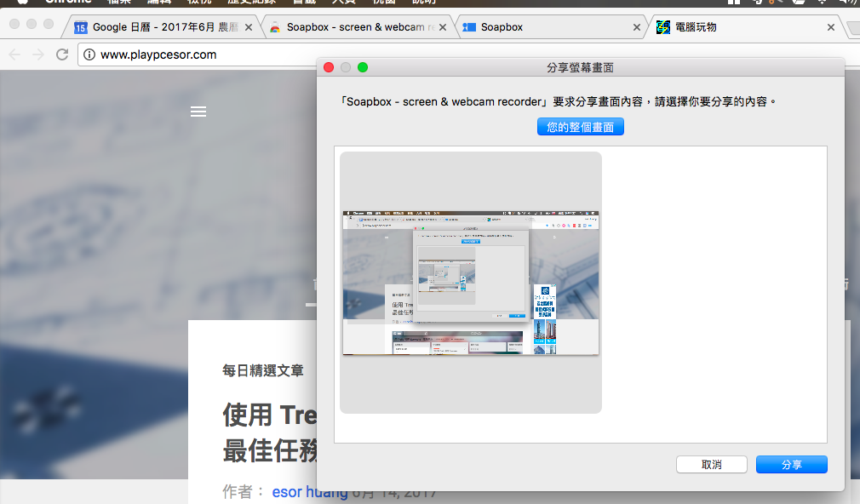860x504 pixels.
Task: Click the Google Calendar tab favicon
Action: [81, 27]
